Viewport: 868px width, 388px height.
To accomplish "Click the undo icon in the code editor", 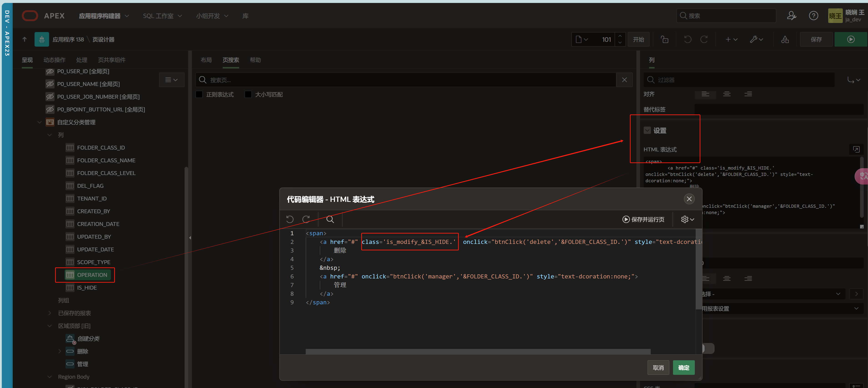I will [290, 219].
